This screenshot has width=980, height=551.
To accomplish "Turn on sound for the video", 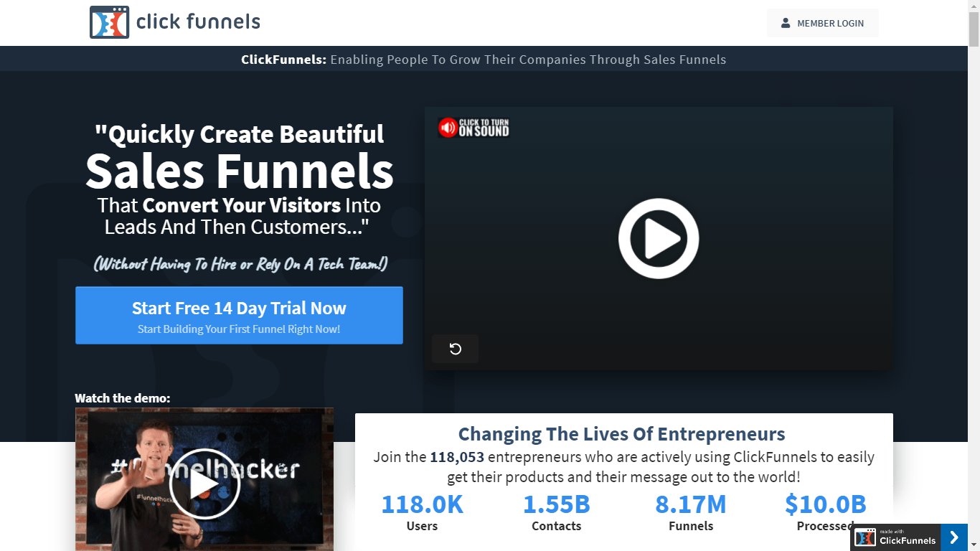I will coord(473,127).
